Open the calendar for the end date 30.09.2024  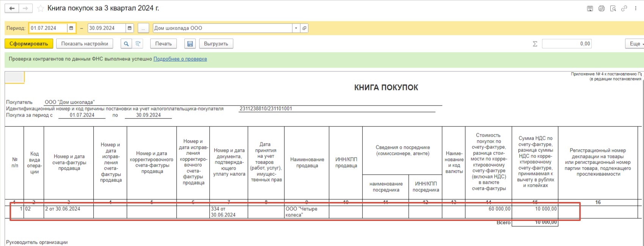130,28
